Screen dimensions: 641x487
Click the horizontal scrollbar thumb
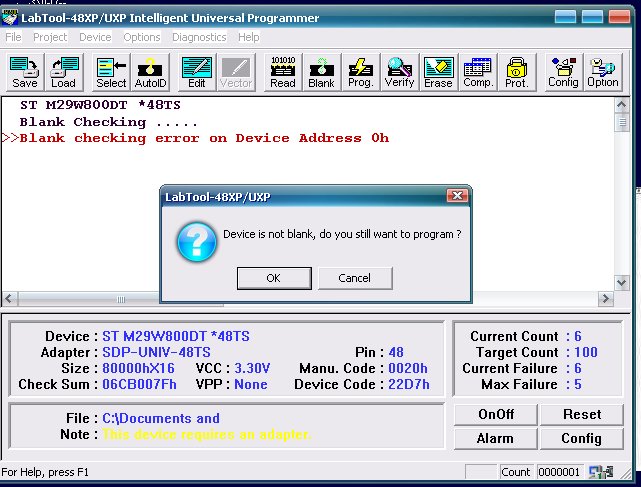(x=121, y=299)
